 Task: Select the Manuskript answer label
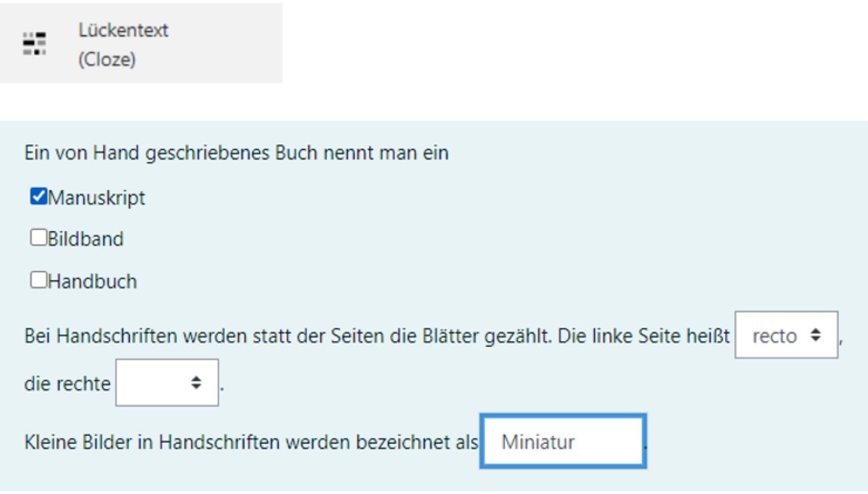click(96, 197)
